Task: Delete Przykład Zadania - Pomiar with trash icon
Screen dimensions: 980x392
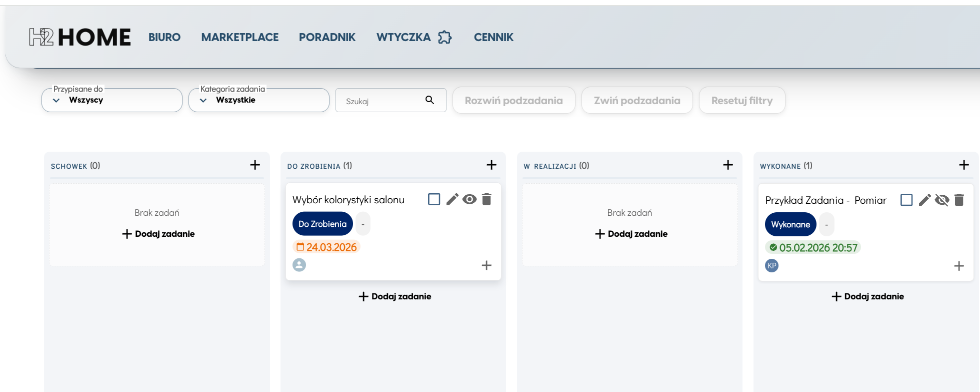Action: click(959, 200)
